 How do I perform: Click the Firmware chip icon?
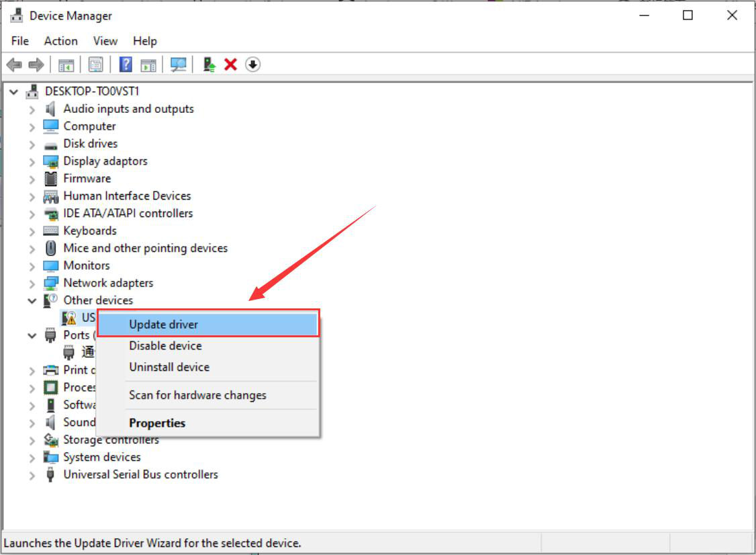coord(50,179)
